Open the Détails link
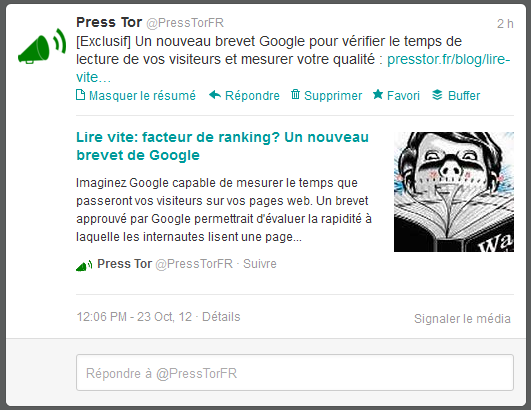The height and width of the screenshot is (410, 531). click(x=221, y=317)
